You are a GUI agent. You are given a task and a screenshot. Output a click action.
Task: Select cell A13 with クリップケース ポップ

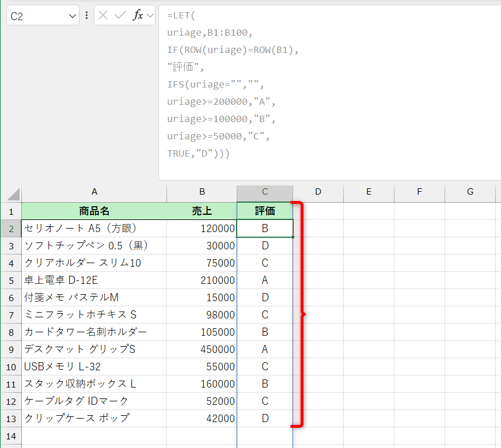94,419
